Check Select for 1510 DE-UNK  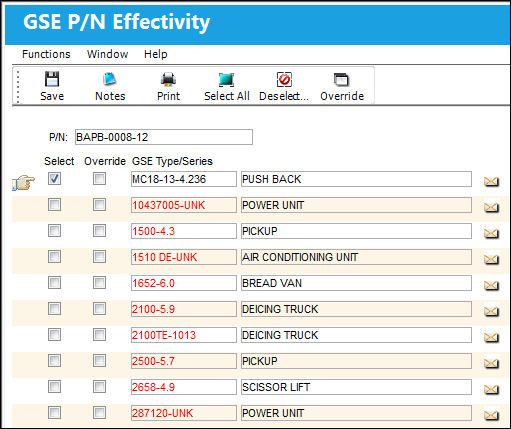[x=54, y=257]
